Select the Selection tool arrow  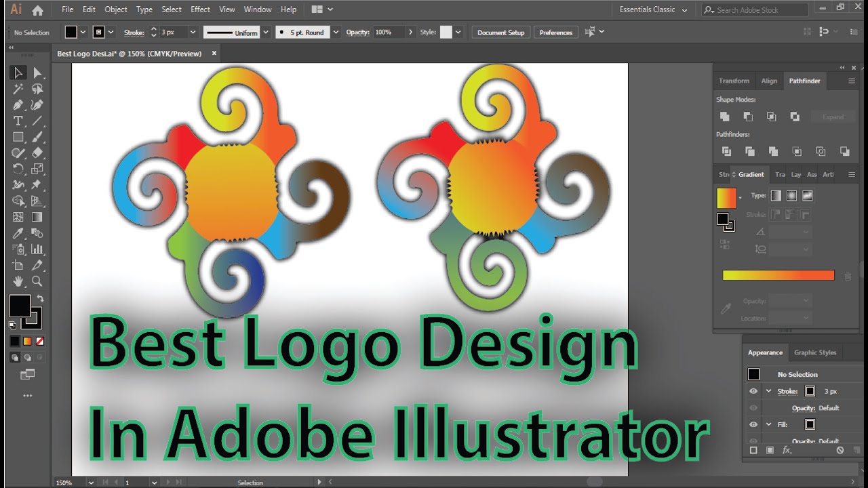pos(18,73)
